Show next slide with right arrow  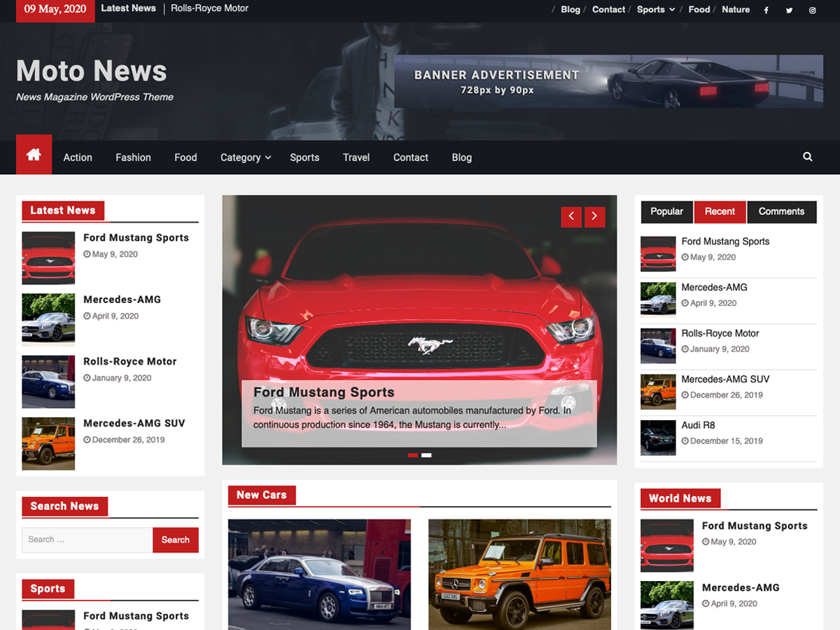click(594, 216)
